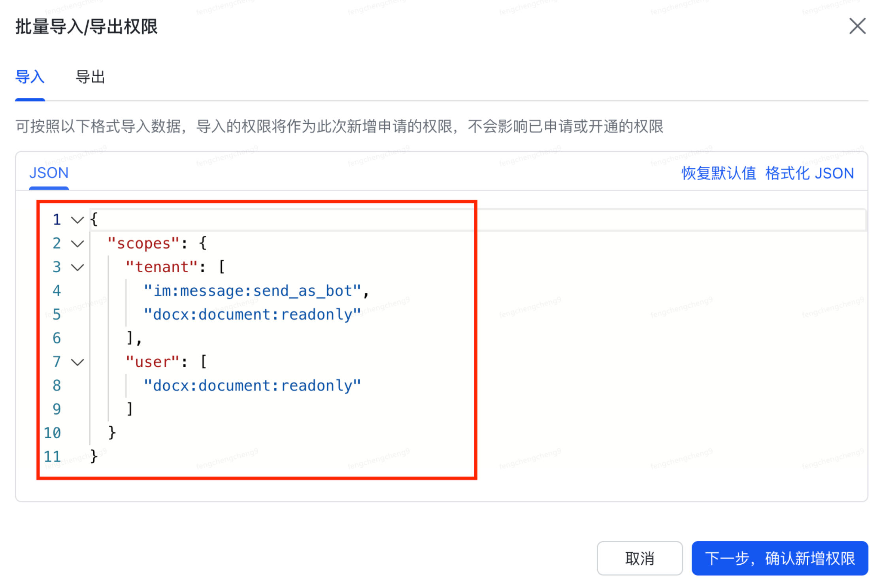Collapse the scopes object on line 2
This screenshot has width=883, height=588.
coord(77,244)
